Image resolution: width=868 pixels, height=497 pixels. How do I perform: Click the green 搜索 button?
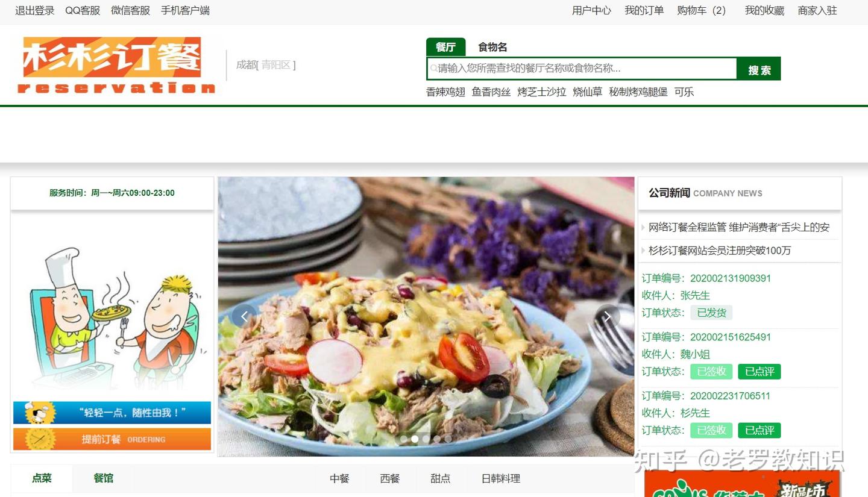click(x=759, y=69)
